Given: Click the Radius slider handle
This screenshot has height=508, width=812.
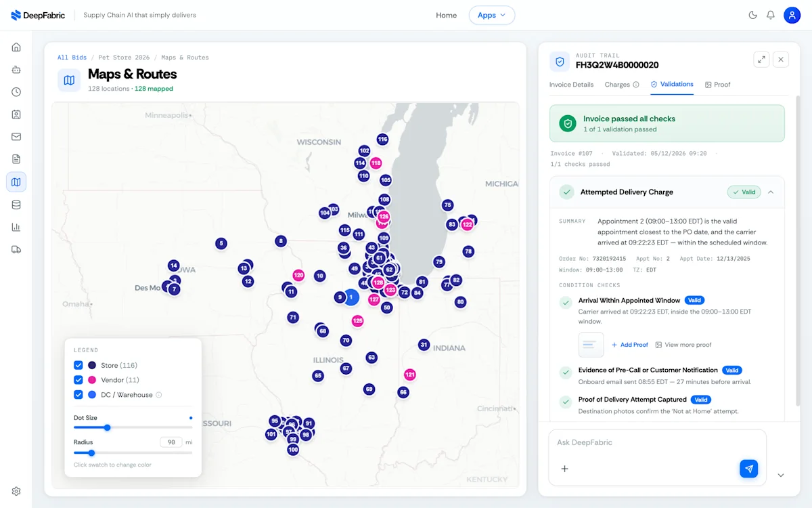Looking at the screenshot, I should point(91,452).
